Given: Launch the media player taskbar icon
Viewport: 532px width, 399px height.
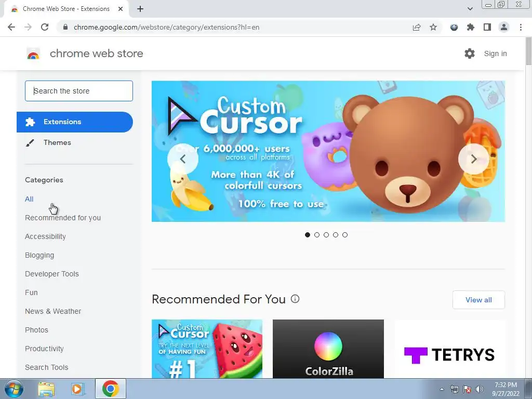Looking at the screenshot, I should 77,389.
